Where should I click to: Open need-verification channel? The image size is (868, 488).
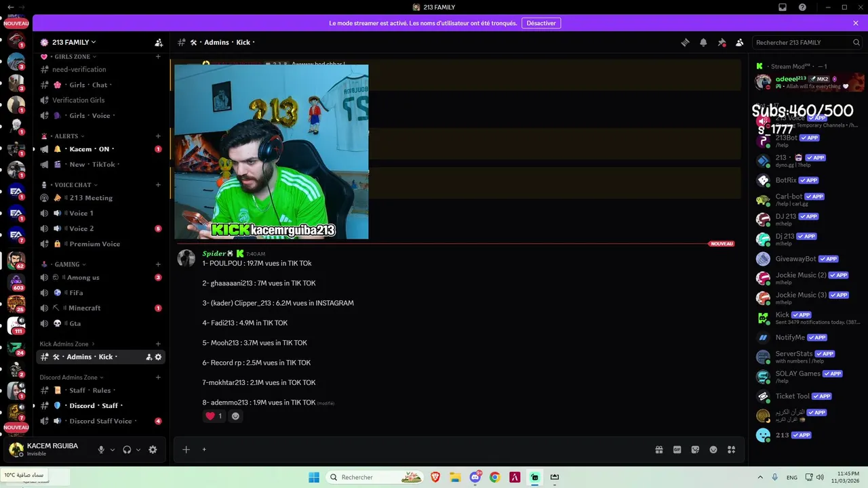[100, 69]
